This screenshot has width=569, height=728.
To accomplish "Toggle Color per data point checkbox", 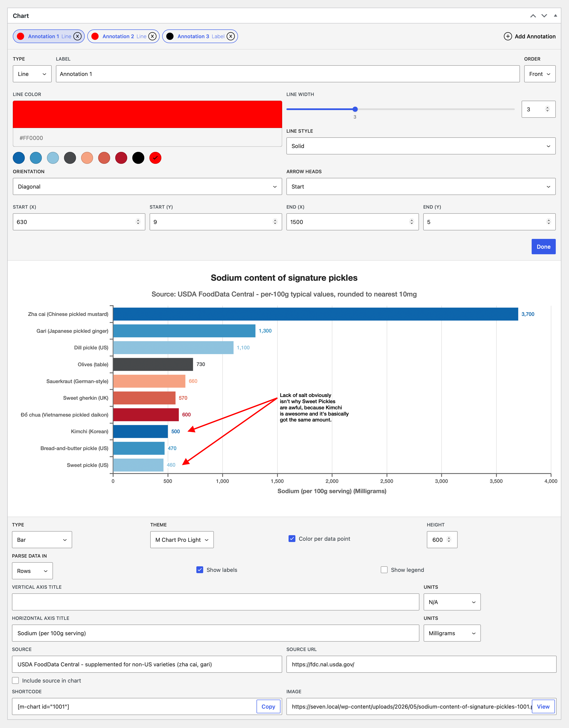I will click(x=292, y=539).
